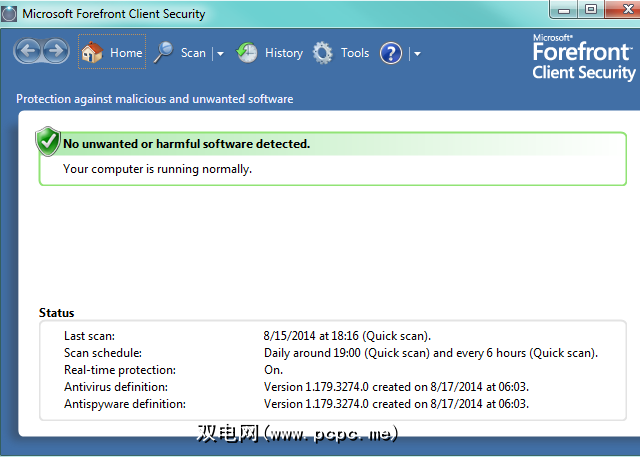Click the Scan magnifying glass icon
The image size is (640, 457).
click(163, 53)
